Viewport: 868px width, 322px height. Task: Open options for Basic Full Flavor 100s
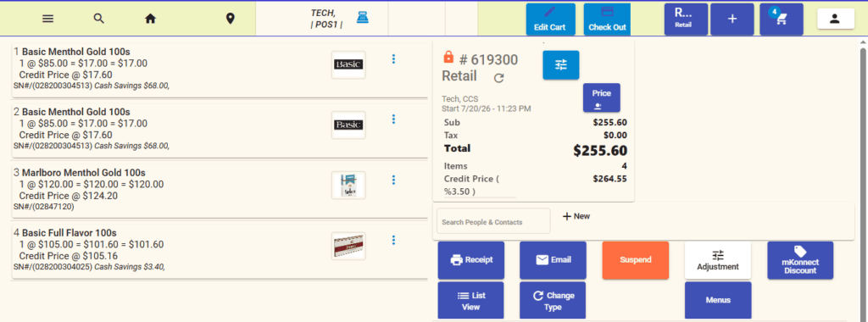[x=393, y=240]
